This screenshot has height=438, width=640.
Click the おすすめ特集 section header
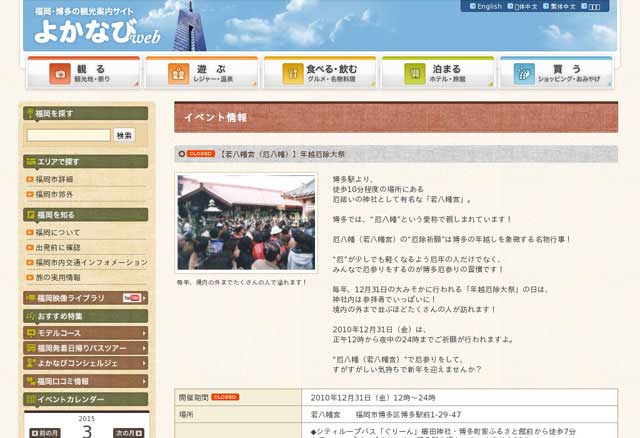click(85, 316)
